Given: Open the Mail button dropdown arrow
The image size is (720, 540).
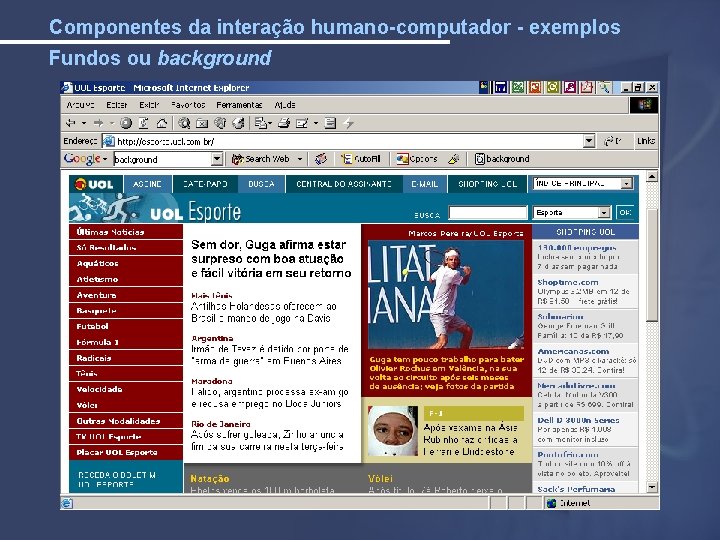Looking at the screenshot, I should point(270,123).
